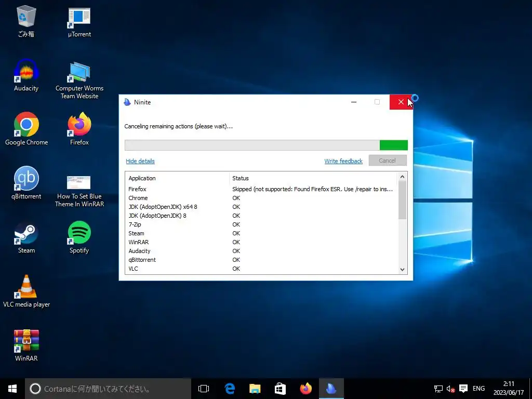Close the Ninite window
The height and width of the screenshot is (399, 532).
pyautogui.click(x=401, y=102)
